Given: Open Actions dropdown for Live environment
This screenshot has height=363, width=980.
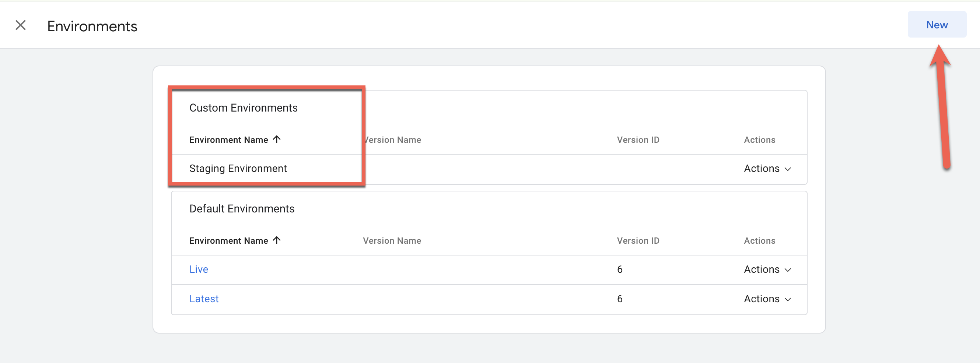Looking at the screenshot, I should click(x=767, y=269).
